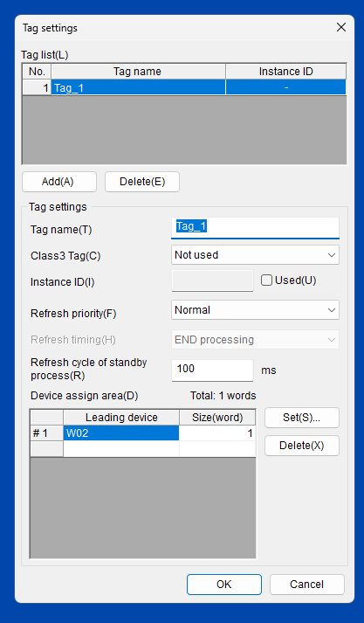Image resolution: width=364 pixels, height=623 pixels.
Task: Select the empty row below # 1
Action: click(143, 448)
